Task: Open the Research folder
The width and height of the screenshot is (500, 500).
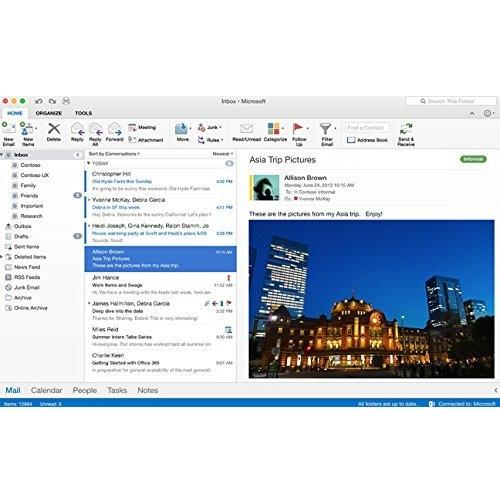Action: (x=31, y=216)
